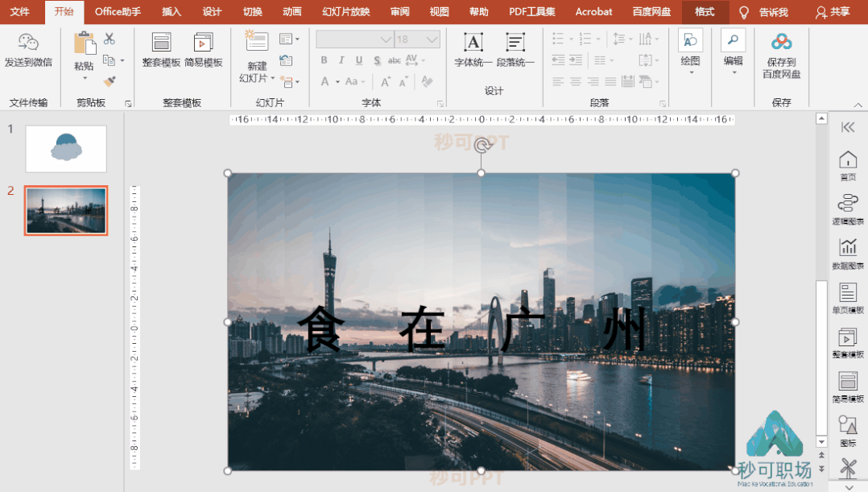Open the 剪贴板 clipboard pane launcher
The height and width of the screenshot is (492, 868).
coord(128,104)
